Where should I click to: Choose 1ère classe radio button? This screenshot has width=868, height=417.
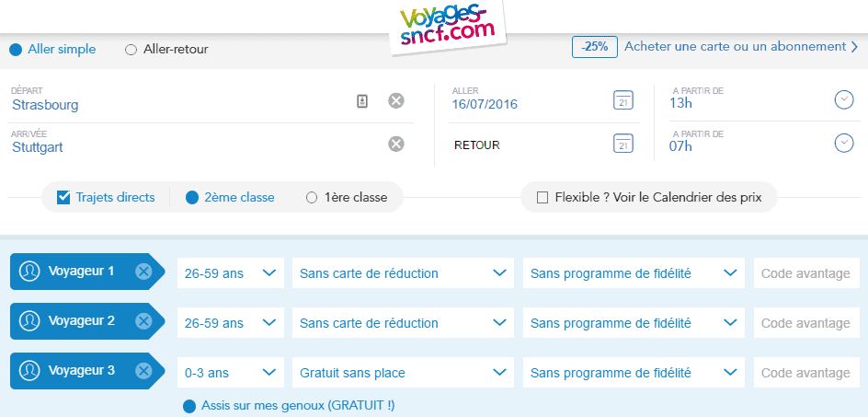tap(312, 197)
